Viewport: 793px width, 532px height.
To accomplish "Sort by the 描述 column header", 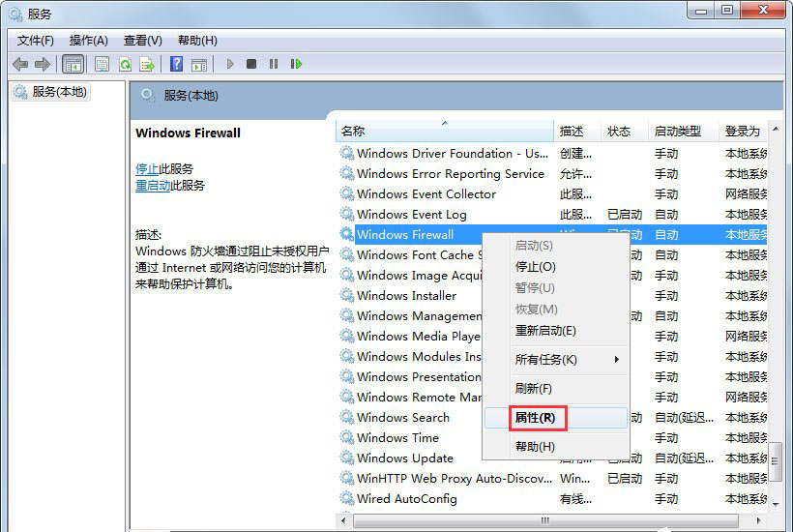I will [577, 131].
